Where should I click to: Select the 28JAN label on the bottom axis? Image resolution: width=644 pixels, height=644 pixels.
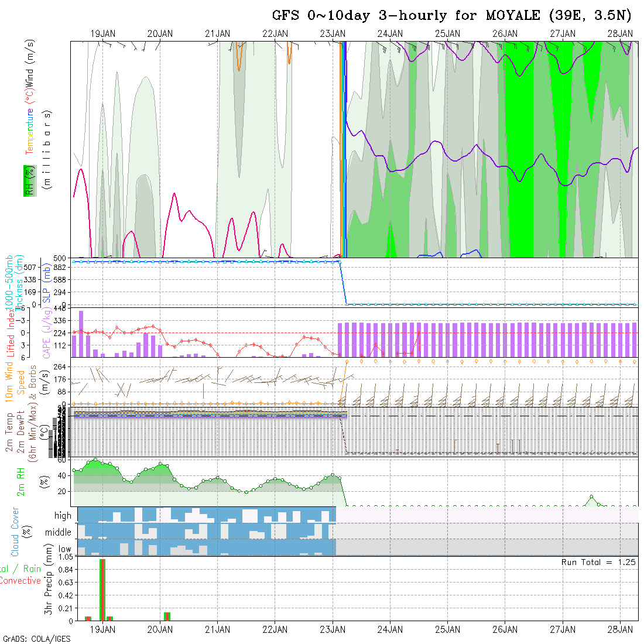[620, 629]
